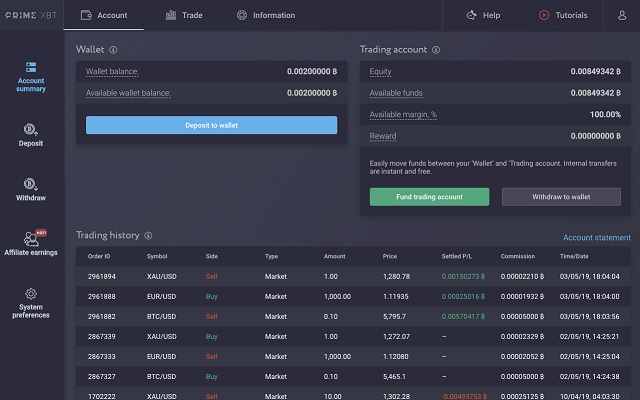Click the info icon beside Trading history

[148, 236]
